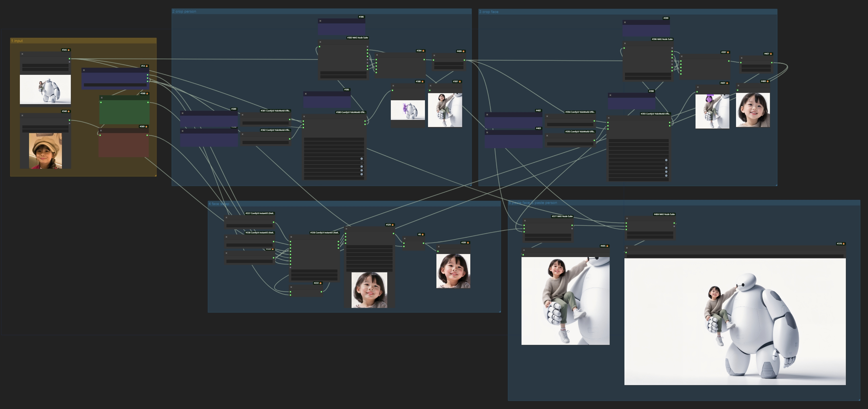
Task: Open the top dropdown widget in node #14
Action: [115, 85]
